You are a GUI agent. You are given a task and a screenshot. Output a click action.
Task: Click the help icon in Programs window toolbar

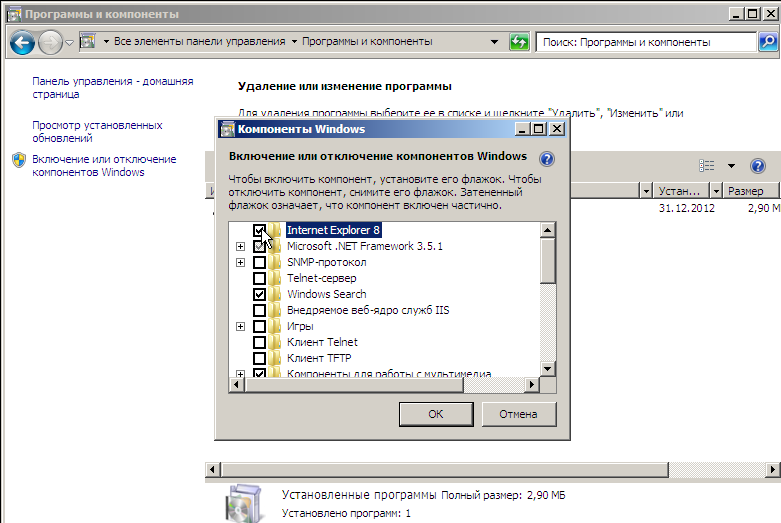point(758,166)
